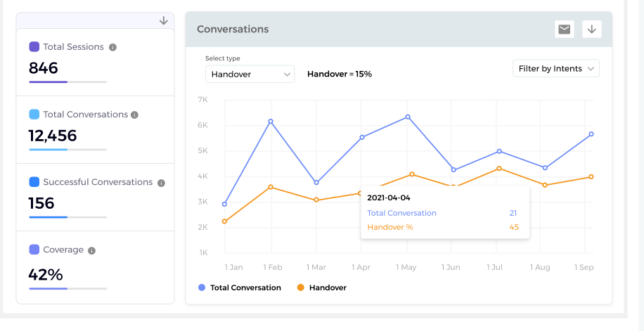The height and width of the screenshot is (331, 644).
Task: Click the download arrow above Total Sessions
Action: [163, 20]
